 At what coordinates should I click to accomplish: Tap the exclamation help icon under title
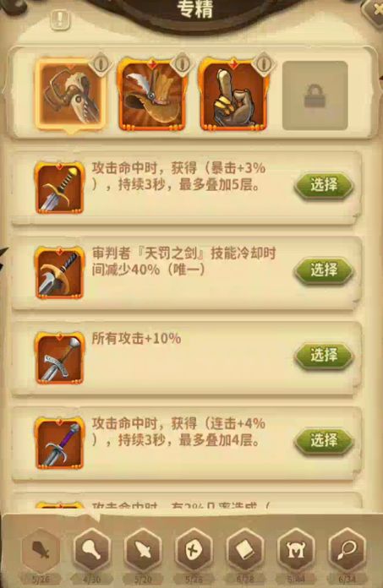pos(60,19)
